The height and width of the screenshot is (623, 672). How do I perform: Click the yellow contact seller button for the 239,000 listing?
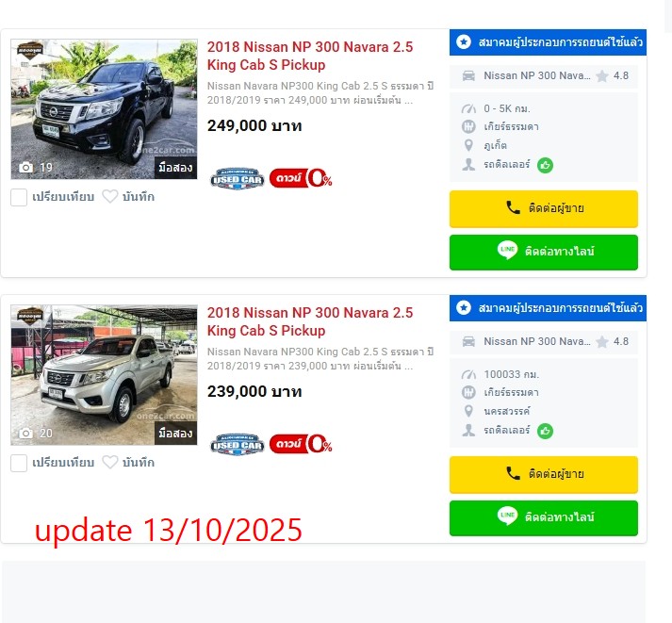click(544, 474)
